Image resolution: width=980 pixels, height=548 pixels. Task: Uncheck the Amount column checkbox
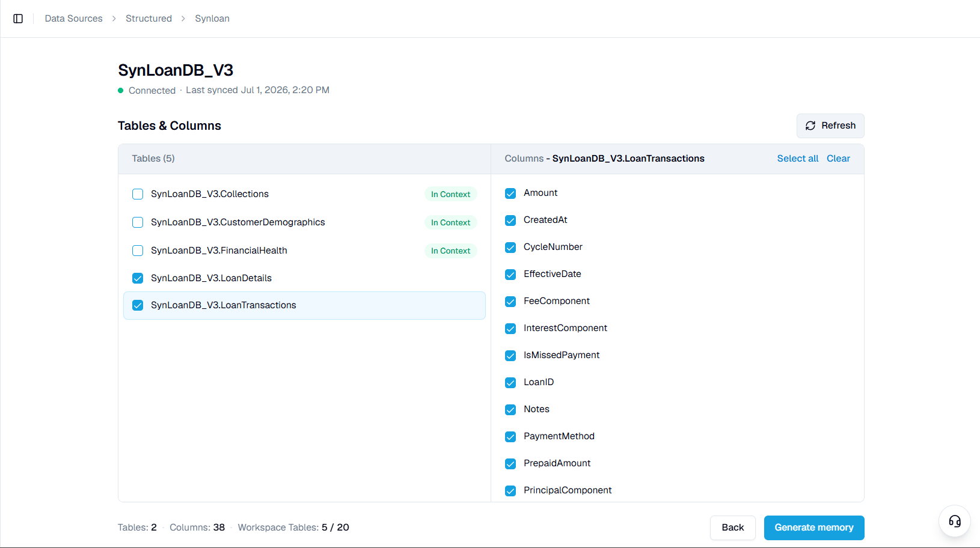[x=510, y=193]
